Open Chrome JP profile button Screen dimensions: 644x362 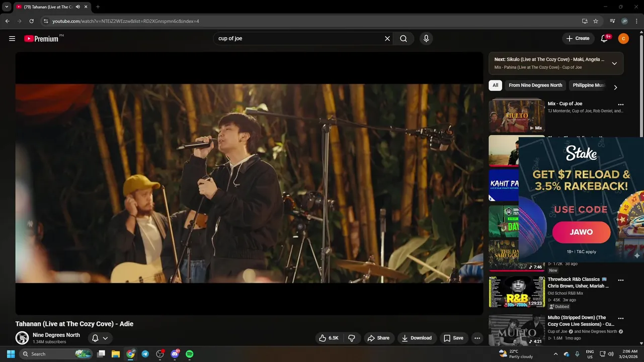click(624, 21)
